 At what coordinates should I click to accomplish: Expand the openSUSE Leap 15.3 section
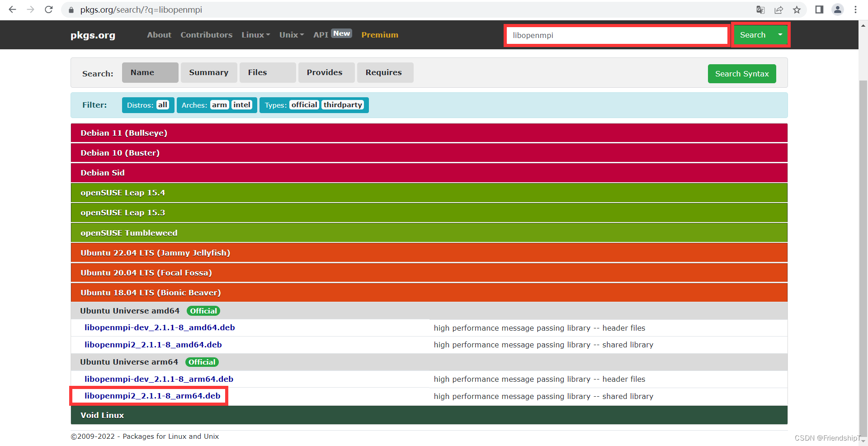point(429,213)
